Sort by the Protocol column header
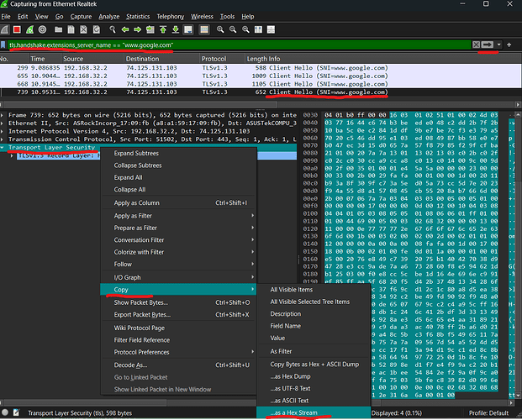 pyautogui.click(x=222, y=59)
